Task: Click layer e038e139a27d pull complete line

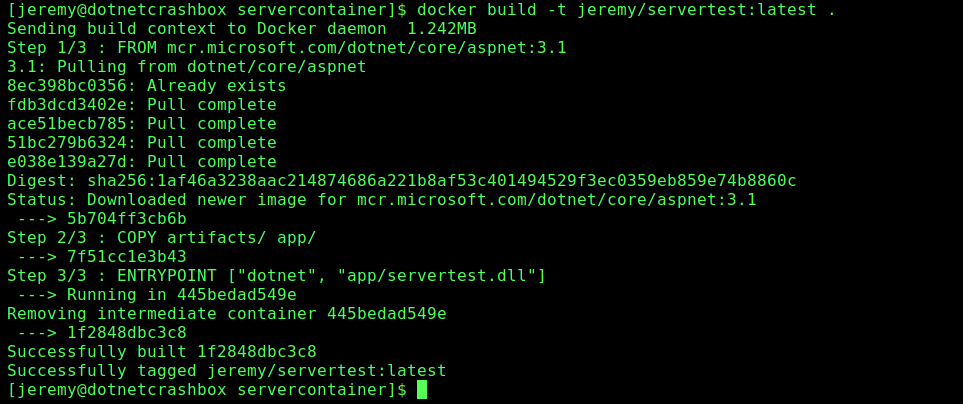Action: click(x=141, y=162)
